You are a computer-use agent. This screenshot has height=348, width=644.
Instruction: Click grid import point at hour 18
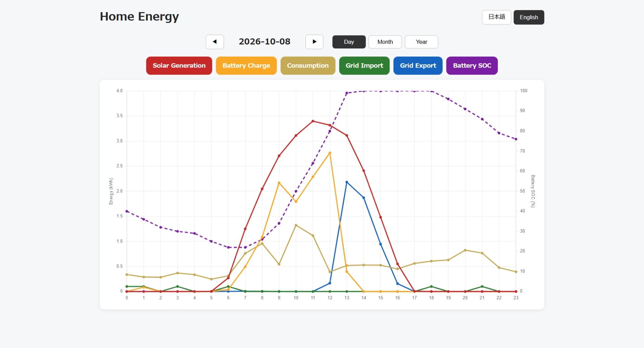[x=431, y=287]
